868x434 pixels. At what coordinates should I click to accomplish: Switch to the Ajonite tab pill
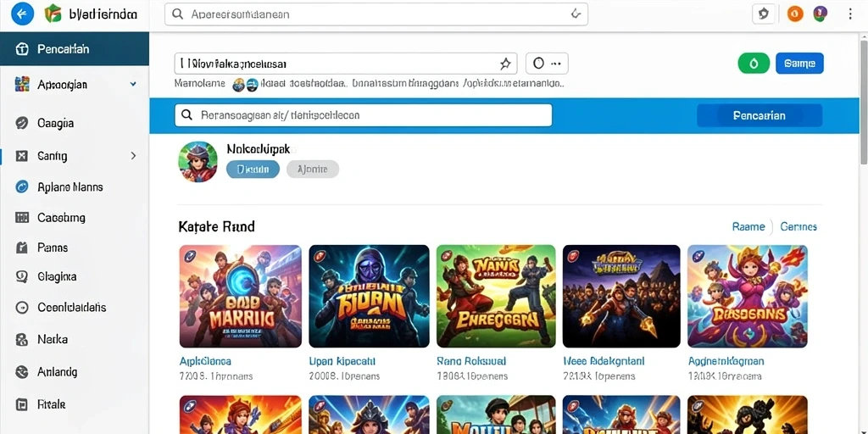pos(313,170)
